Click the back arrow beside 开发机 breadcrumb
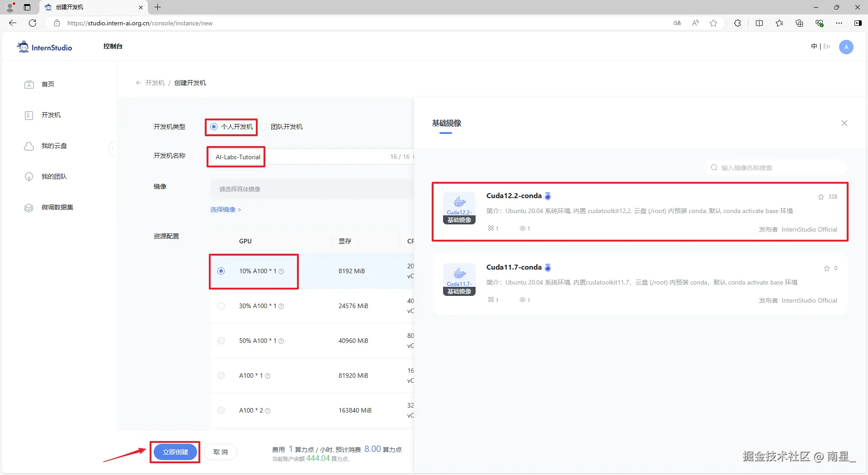This screenshot has height=475, width=868. pyautogui.click(x=138, y=83)
